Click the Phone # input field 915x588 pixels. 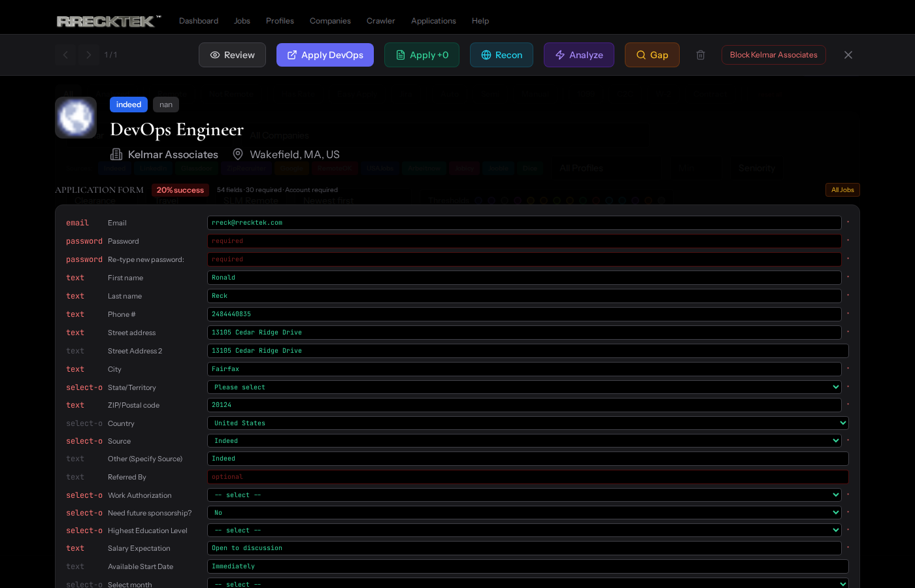pyautogui.click(x=524, y=314)
